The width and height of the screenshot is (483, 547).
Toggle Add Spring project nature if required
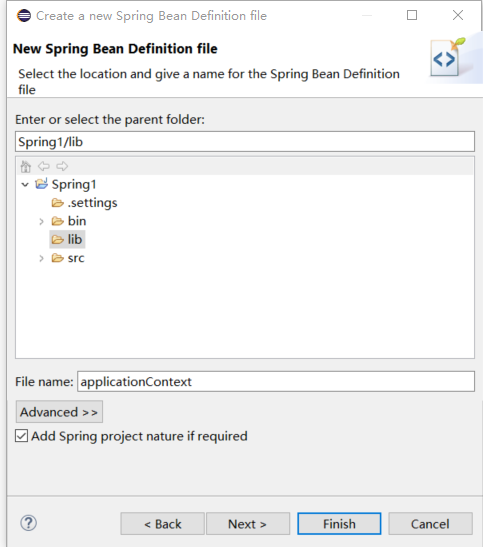21,436
